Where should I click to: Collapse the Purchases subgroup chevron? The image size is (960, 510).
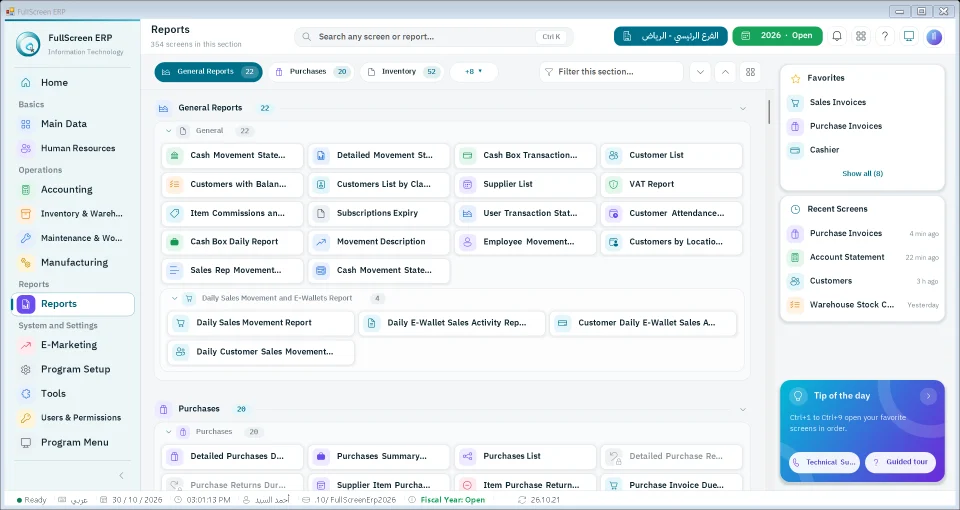pyautogui.click(x=168, y=432)
